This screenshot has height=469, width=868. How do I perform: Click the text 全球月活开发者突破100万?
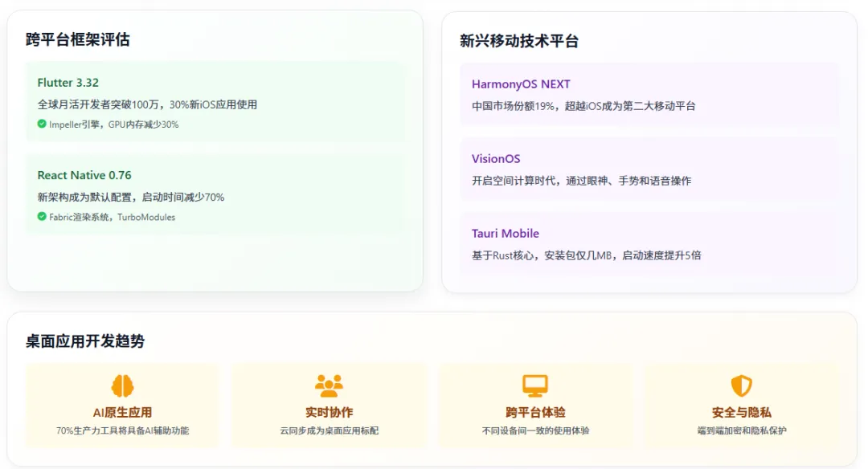[x=97, y=104]
